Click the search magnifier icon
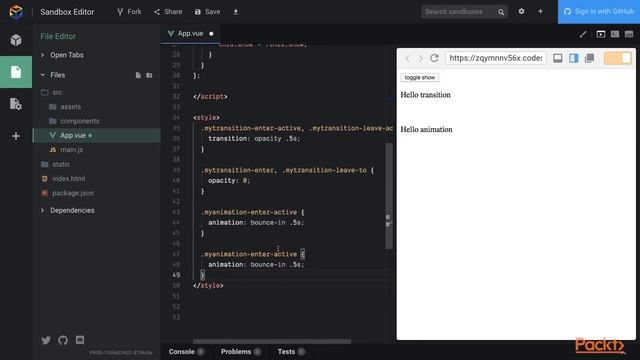The image size is (640, 360). click(501, 12)
